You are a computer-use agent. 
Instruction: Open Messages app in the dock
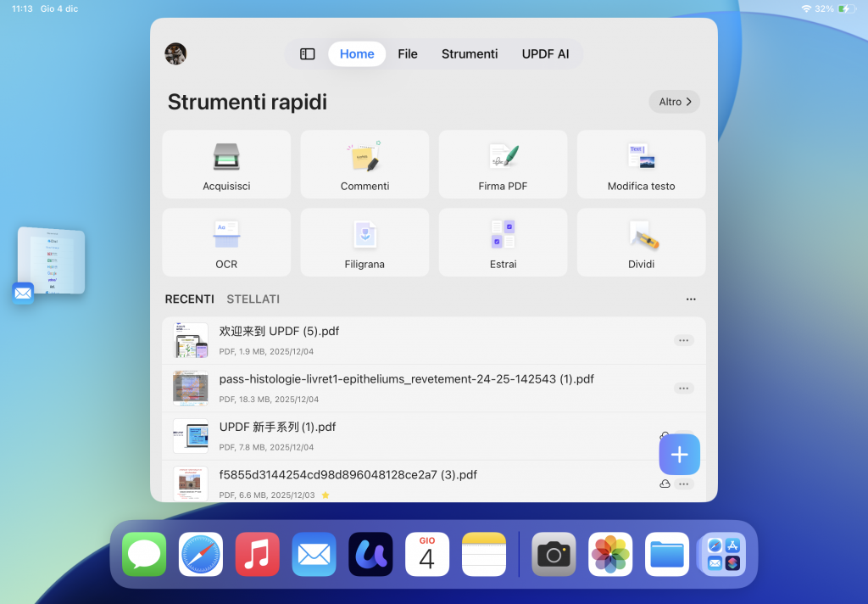[x=144, y=554]
